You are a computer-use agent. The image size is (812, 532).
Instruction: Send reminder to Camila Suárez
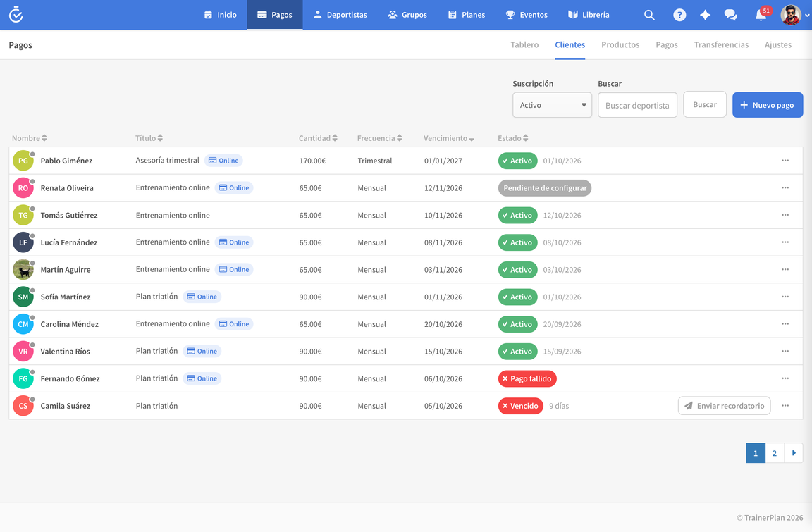(724, 406)
